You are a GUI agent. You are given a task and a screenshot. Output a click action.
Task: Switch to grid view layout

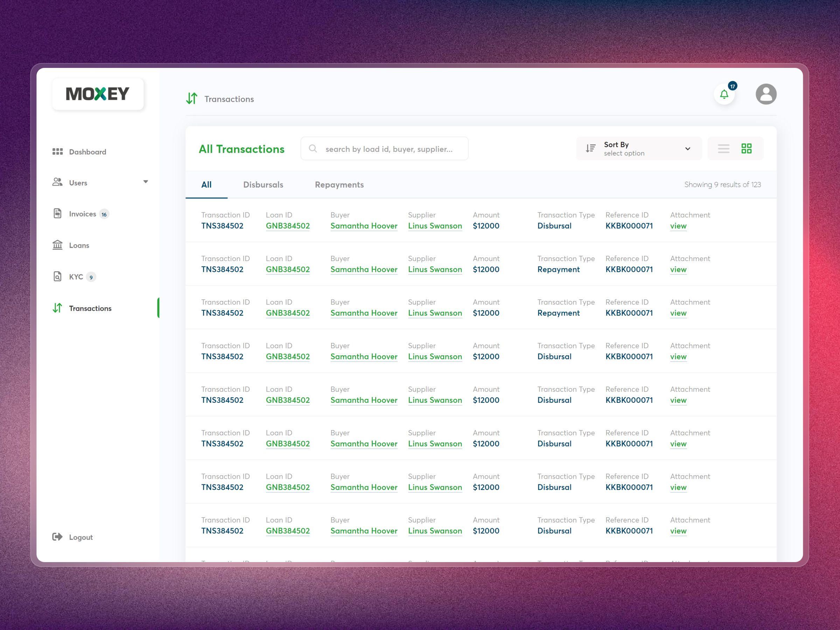(746, 148)
